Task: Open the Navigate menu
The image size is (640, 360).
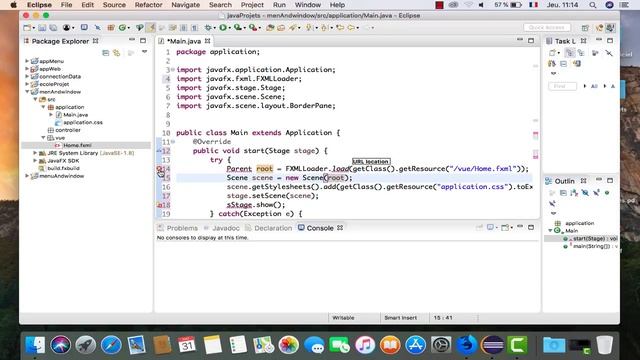Action: pos(186,5)
